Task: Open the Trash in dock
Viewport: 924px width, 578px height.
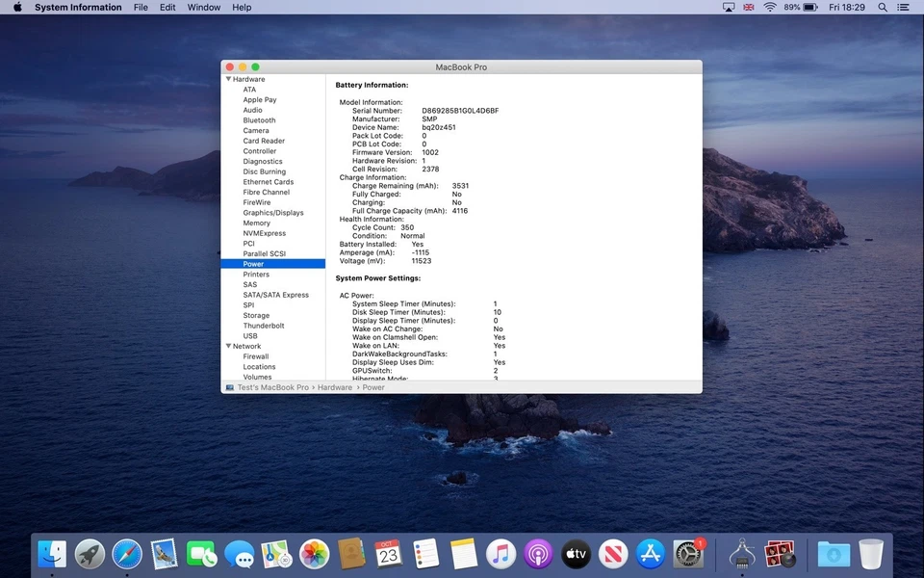Action: (x=871, y=555)
